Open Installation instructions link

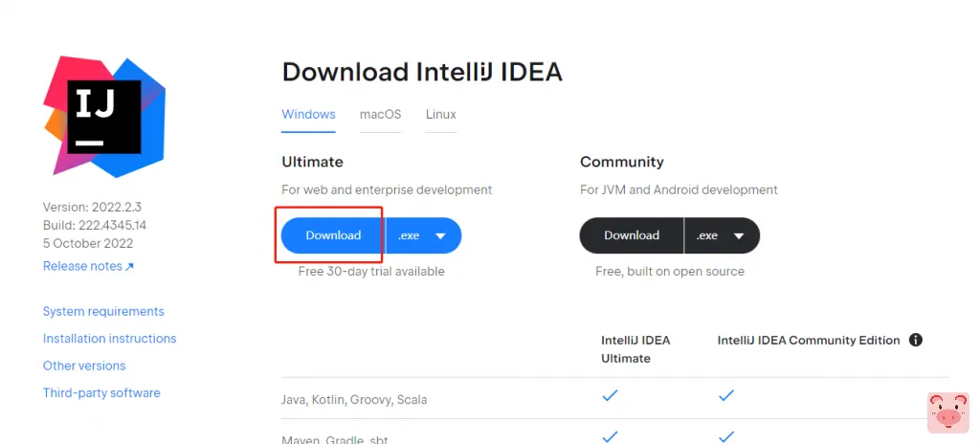(x=109, y=339)
